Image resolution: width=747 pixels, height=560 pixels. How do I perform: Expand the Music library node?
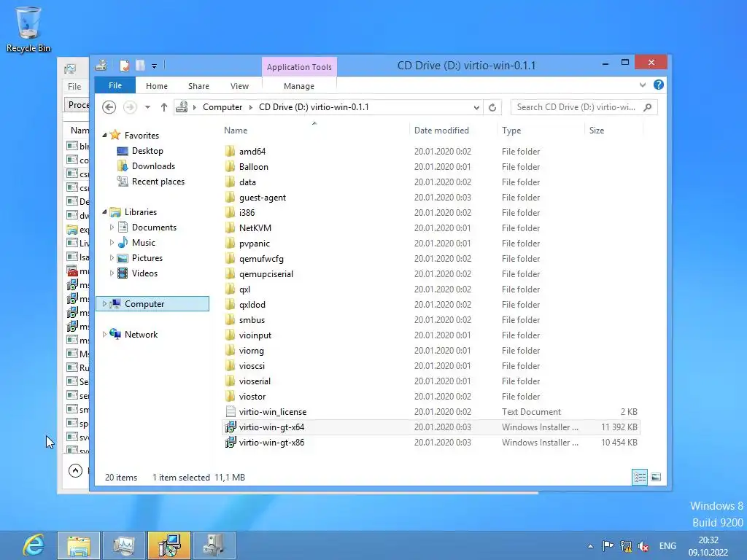point(112,242)
